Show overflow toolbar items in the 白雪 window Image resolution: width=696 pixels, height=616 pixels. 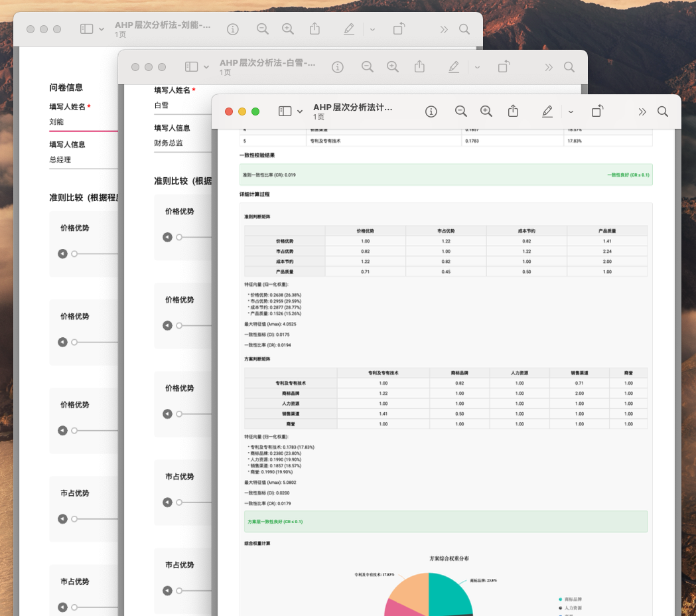[x=549, y=67]
